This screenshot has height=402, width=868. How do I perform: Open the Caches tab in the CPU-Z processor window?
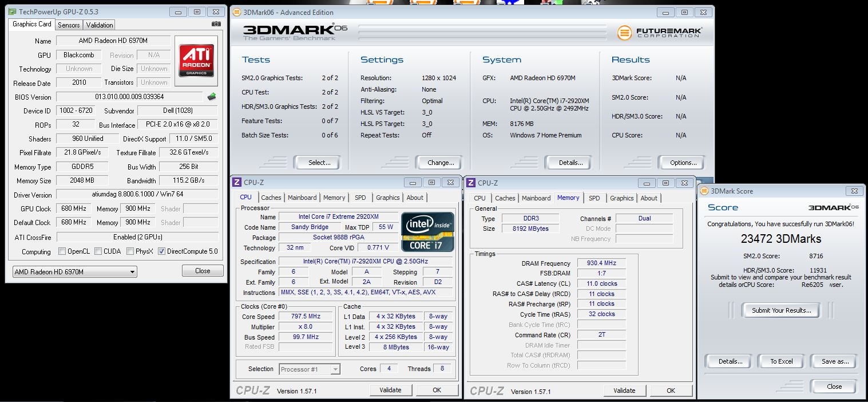271,198
